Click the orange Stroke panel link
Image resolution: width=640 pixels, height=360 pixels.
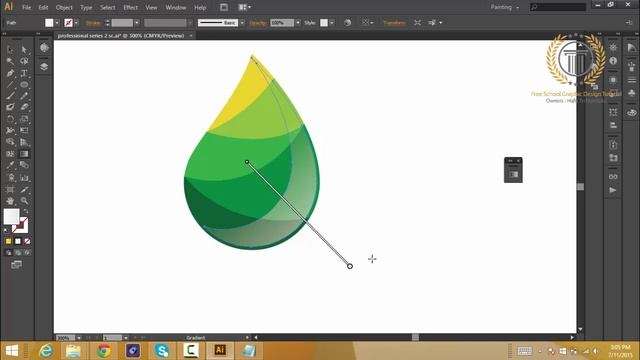coord(93,23)
